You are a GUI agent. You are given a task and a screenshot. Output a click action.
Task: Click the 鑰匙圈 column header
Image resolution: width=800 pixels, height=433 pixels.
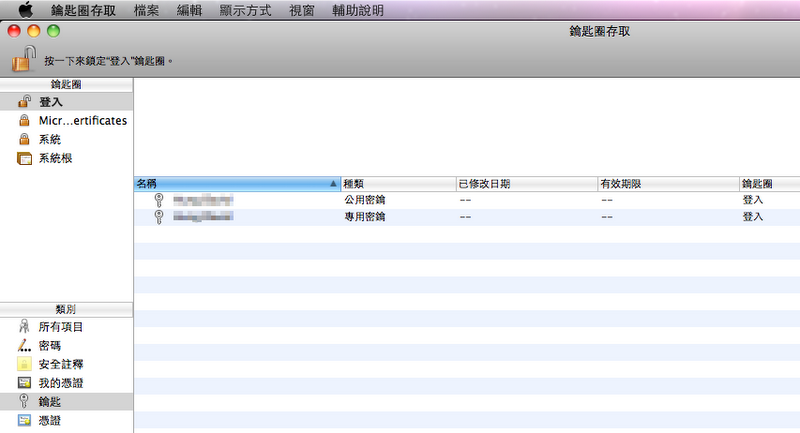[x=767, y=184]
